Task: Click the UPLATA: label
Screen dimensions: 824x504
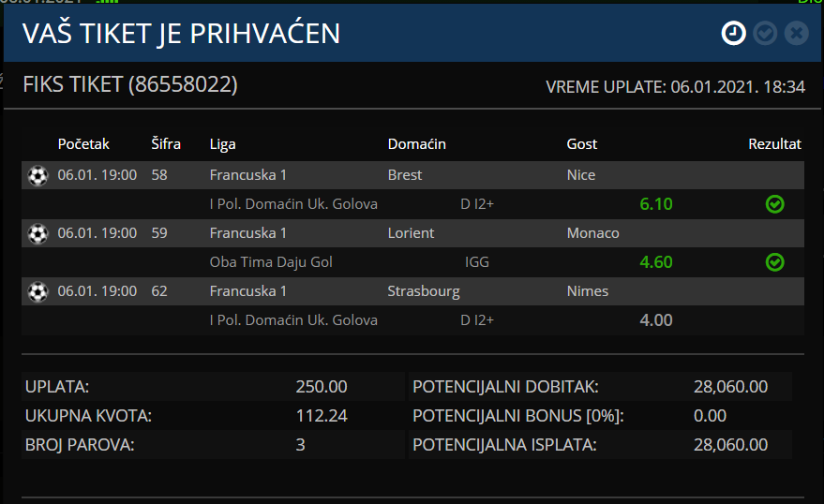Action: pos(57,387)
